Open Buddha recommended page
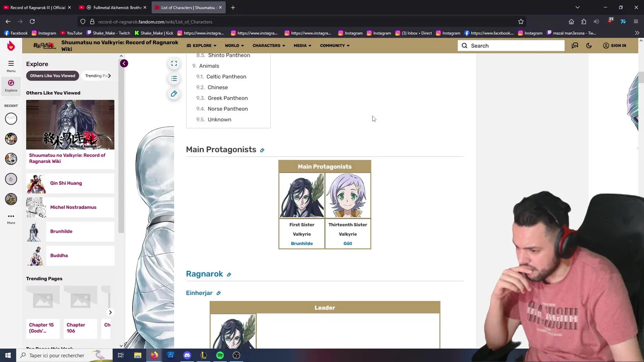644x362 pixels. (70, 255)
